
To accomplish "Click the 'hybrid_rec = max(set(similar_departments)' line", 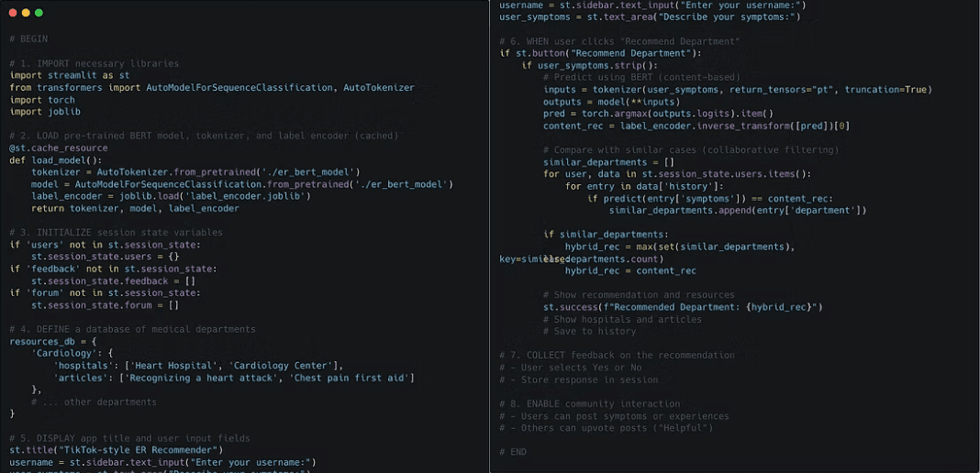I will coord(680,247).
